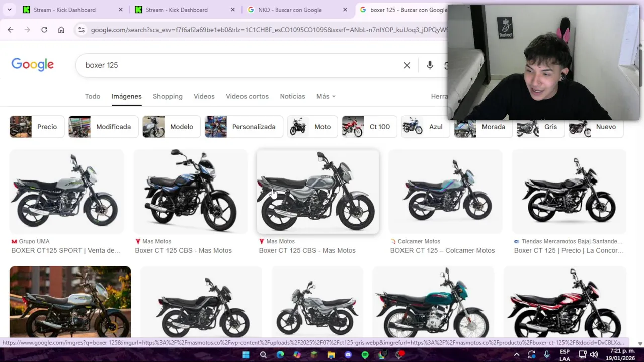
Task: Open the network tray icon
Action: coord(582,355)
